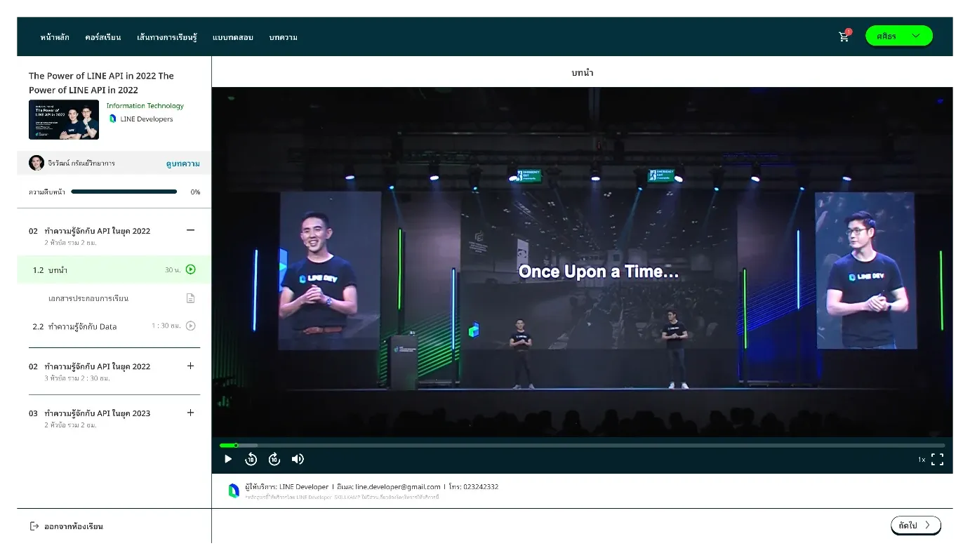Image resolution: width=970 pixels, height=560 pixels.
Task: Expand the section with 3 หัวข้อ รวม 2 : 30 ชม.
Action: (x=190, y=366)
